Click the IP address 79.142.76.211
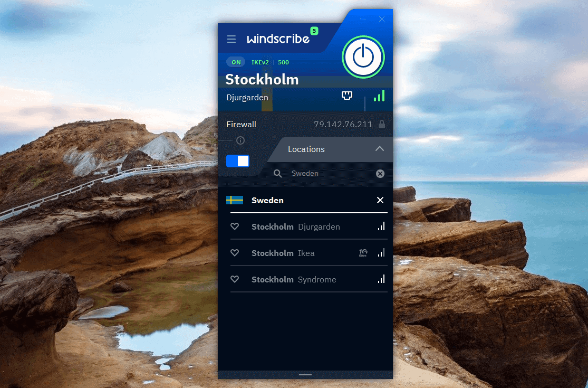 coord(343,124)
